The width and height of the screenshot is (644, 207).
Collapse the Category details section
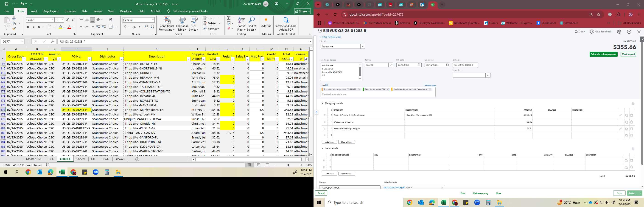[x=322, y=103]
